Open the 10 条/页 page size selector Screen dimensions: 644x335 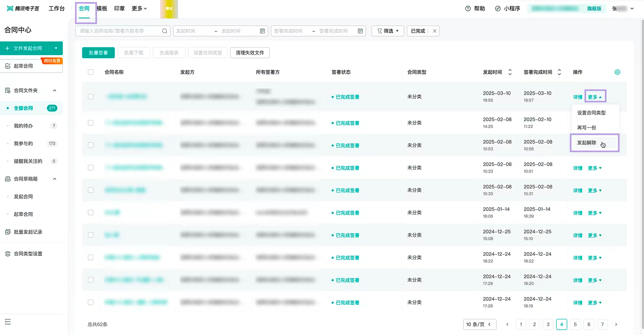pos(480,324)
